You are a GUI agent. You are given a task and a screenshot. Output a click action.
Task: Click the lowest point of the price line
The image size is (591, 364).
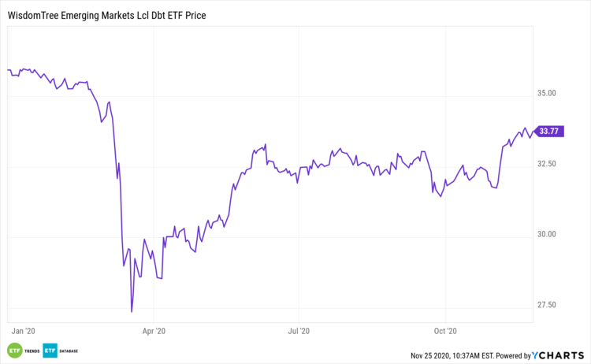(x=131, y=312)
